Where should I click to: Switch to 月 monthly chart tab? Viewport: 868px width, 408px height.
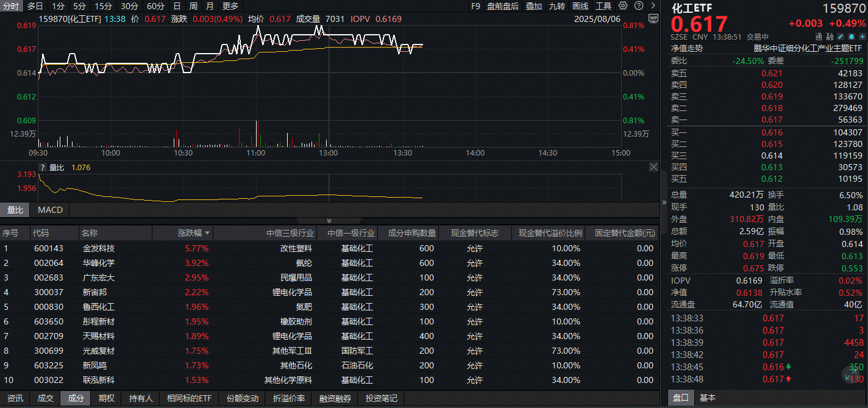(210, 6)
